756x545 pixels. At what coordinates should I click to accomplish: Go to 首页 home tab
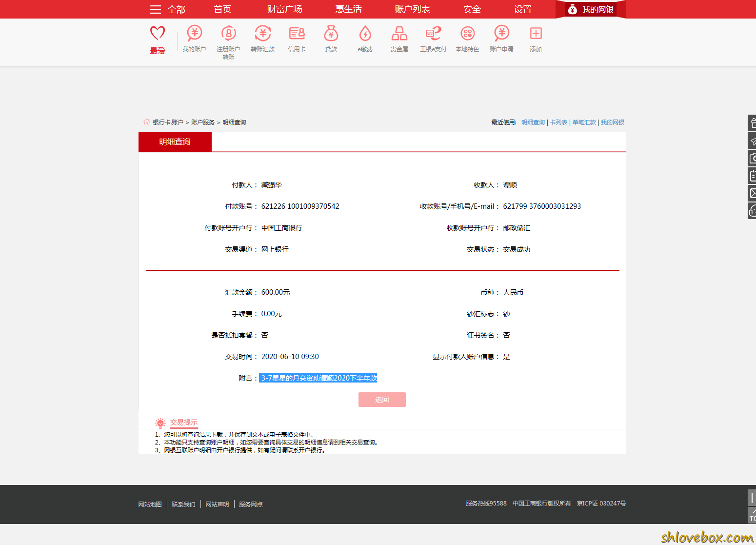pyautogui.click(x=222, y=9)
